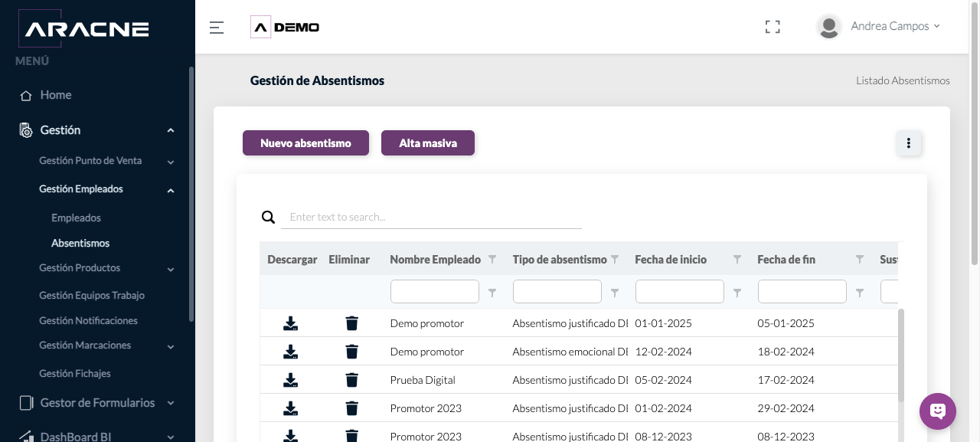Click the Tipo de absentismo header filter icon
Viewport: 980px width, 442px height.
[615, 260]
